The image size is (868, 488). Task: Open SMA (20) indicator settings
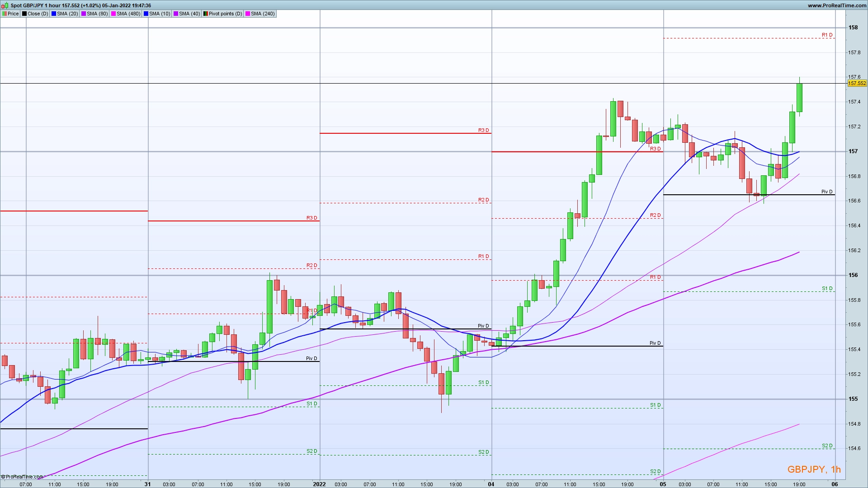point(67,14)
